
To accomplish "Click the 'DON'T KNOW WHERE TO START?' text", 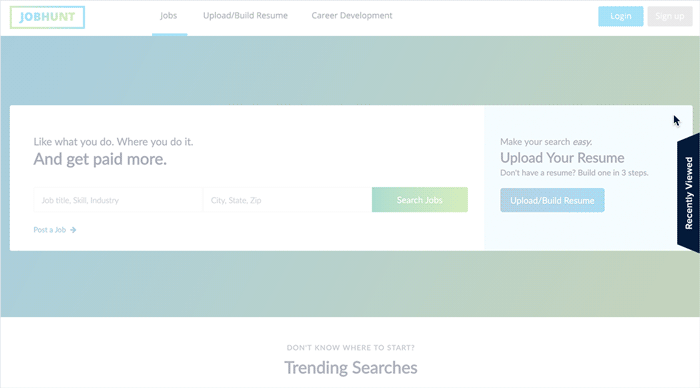I will pos(350,347).
